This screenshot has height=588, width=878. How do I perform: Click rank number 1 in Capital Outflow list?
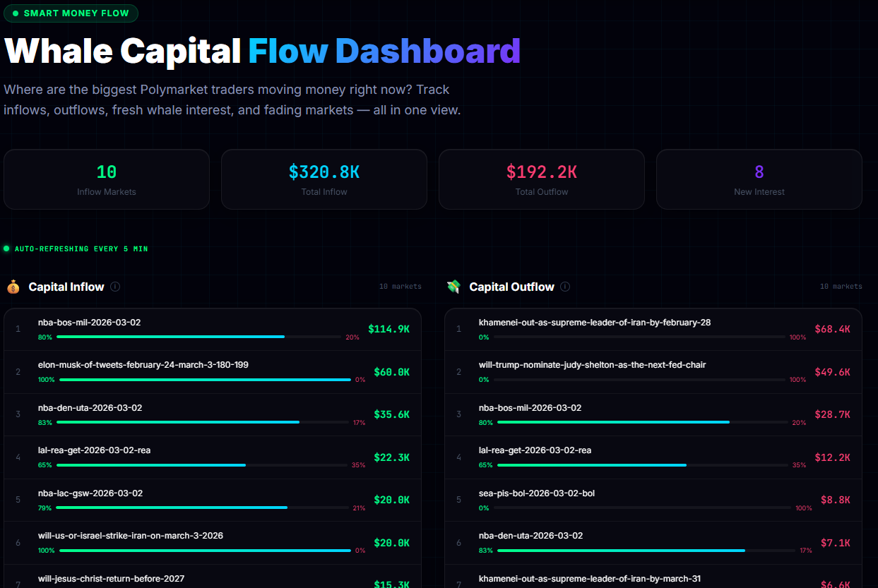pyautogui.click(x=458, y=329)
